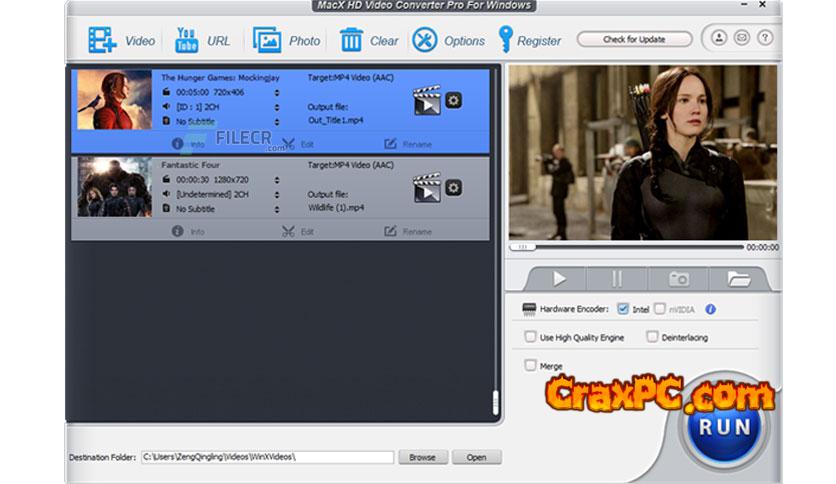
Task: Expand audio track selector for Hunger Games
Action: coord(277,107)
